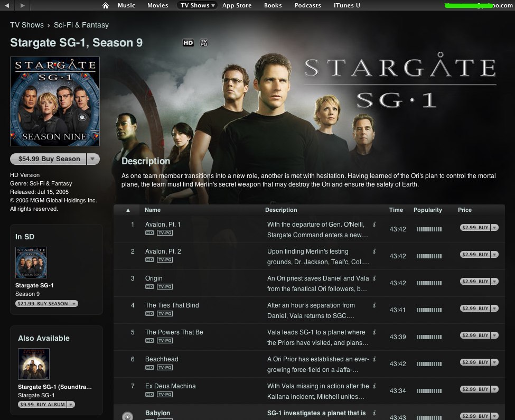The height and width of the screenshot is (420, 515).
Task: Open the Stargate SG-1 soundtrack thumbnail
Action: tap(34, 364)
